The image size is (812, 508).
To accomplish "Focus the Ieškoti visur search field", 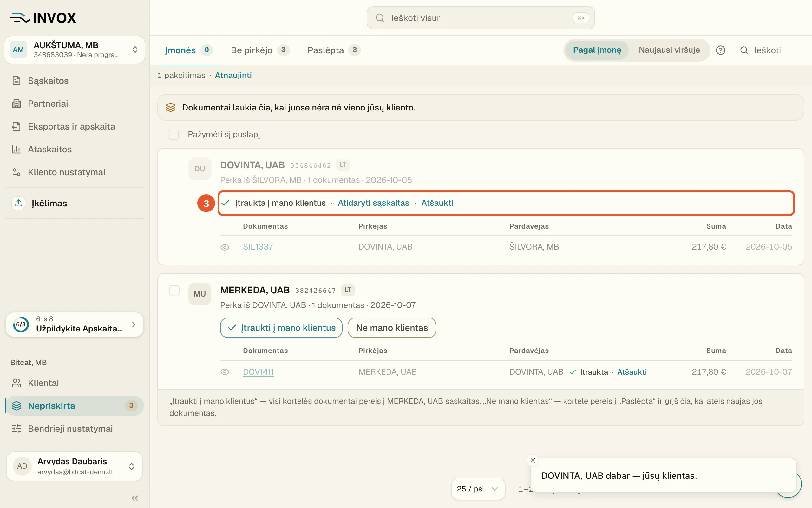I will (481, 18).
